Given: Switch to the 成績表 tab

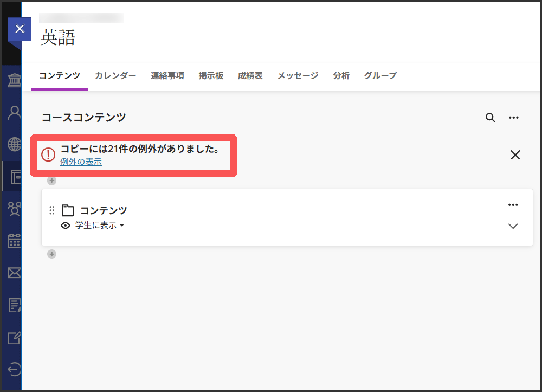Looking at the screenshot, I should point(250,76).
